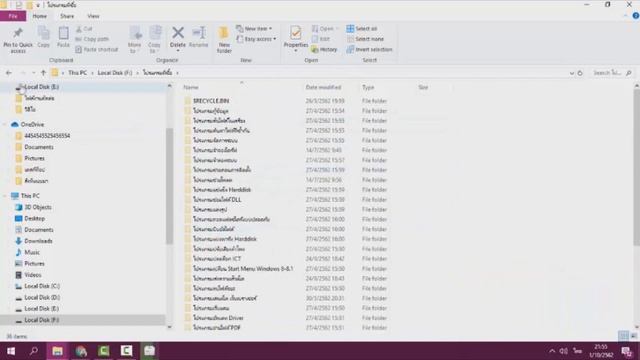Switch to the Home tab

[x=40, y=16]
